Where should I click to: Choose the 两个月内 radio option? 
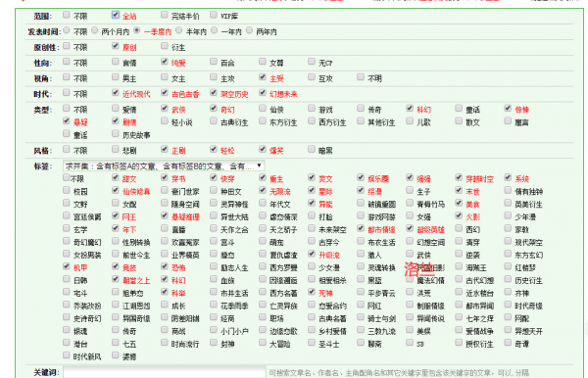(95, 30)
